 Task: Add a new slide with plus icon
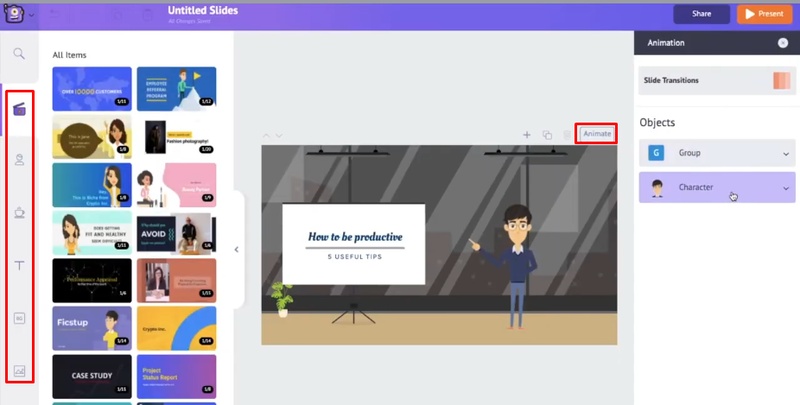tap(527, 135)
